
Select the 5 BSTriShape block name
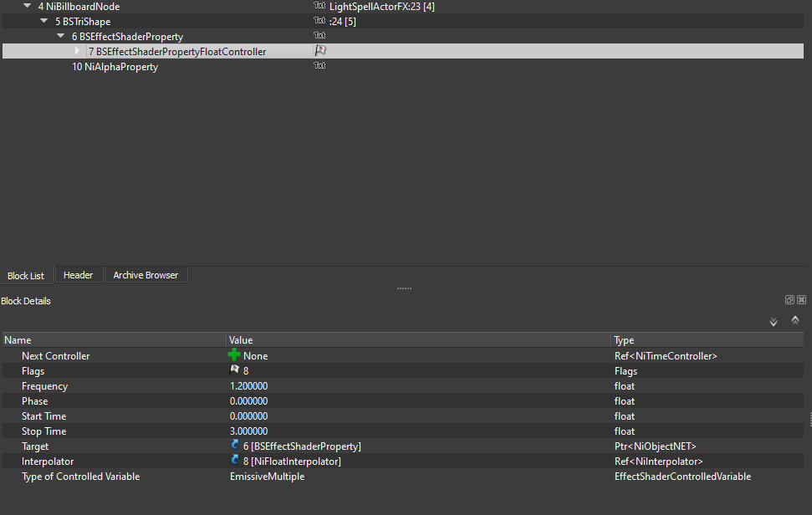[x=83, y=22]
